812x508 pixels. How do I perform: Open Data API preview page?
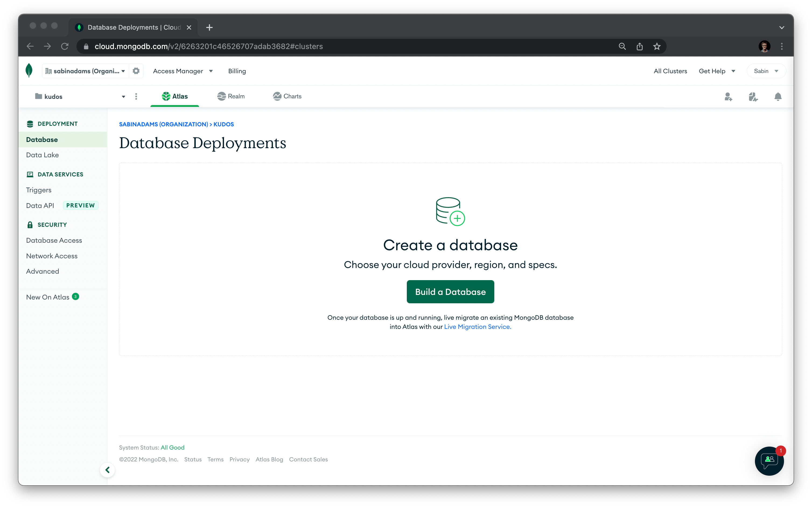40,205
